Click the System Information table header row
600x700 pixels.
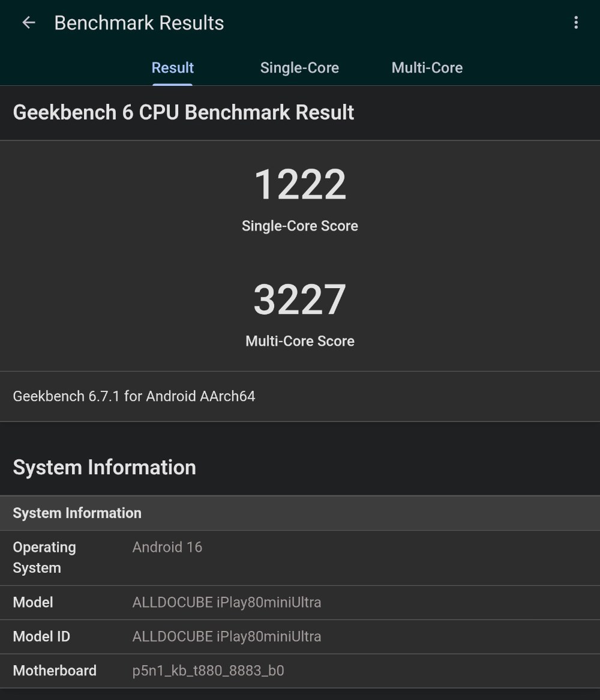point(300,513)
